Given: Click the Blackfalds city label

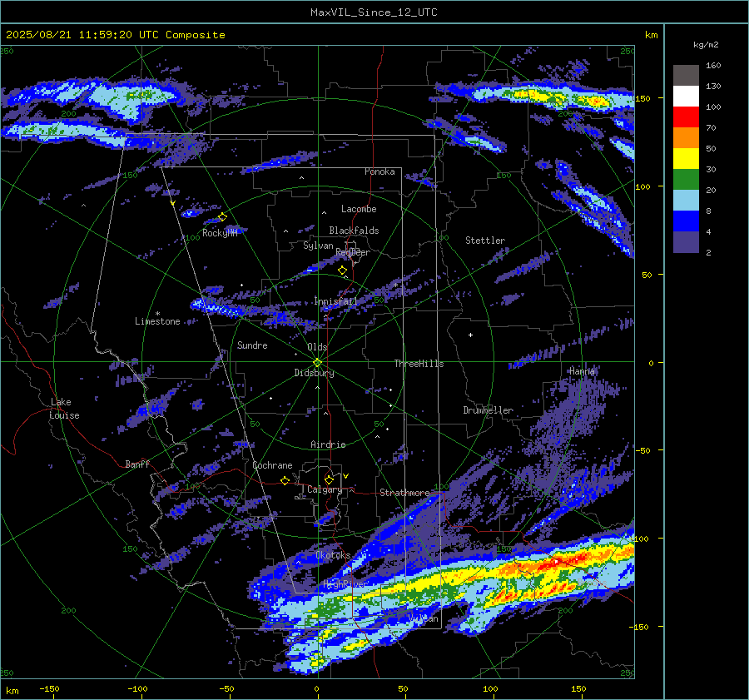Looking at the screenshot, I should tap(354, 231).
